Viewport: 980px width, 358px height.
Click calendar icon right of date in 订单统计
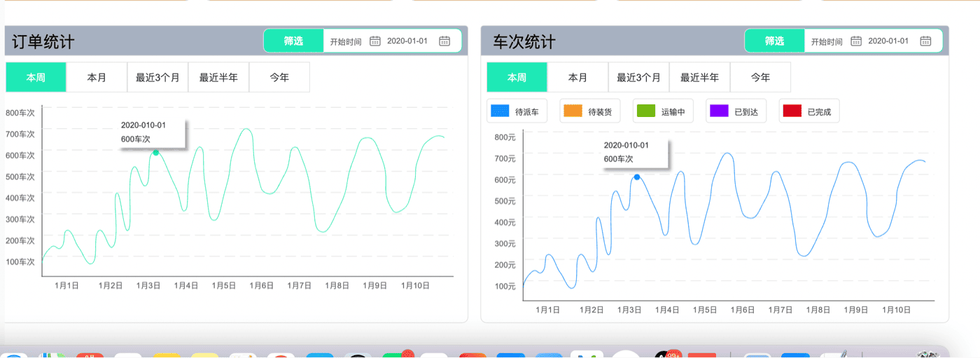pyautogui.click(x=444, y=41)
